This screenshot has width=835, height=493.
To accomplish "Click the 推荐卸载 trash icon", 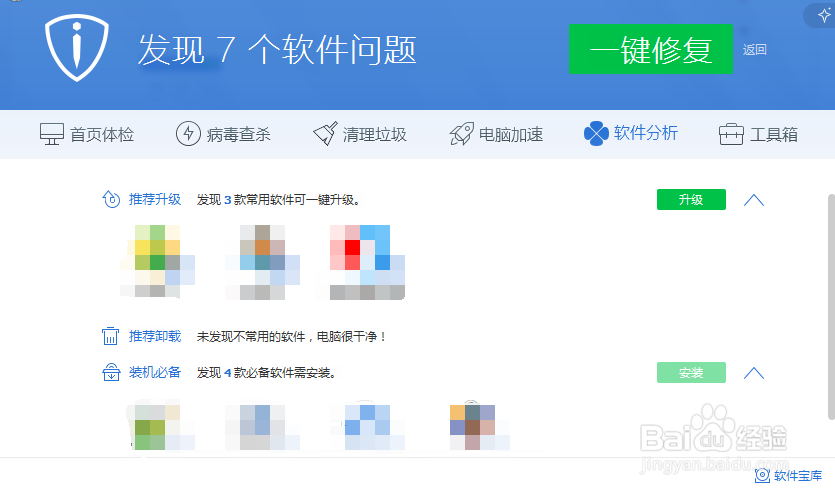I will tap(110, 336).
